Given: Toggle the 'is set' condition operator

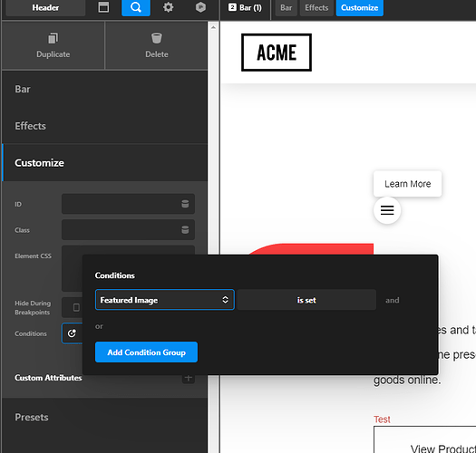Looking at the screenshot, I should coord(306,300).
